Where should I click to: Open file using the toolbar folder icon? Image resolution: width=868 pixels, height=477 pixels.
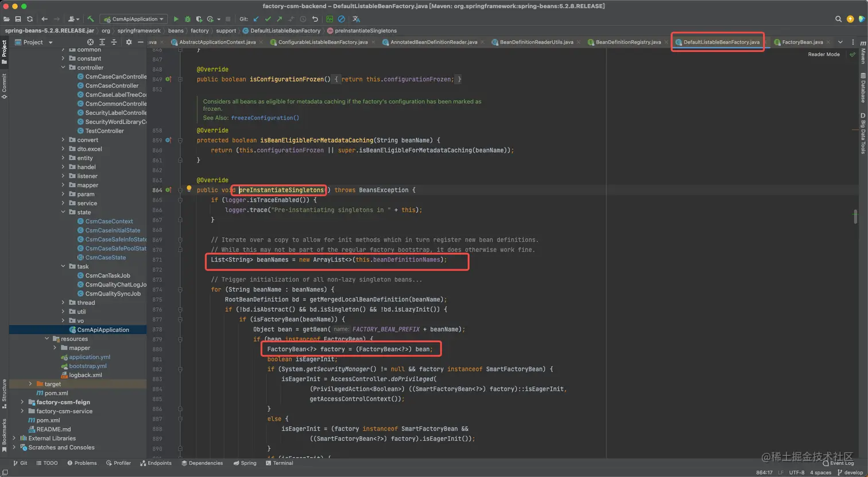tap(6, 19)
